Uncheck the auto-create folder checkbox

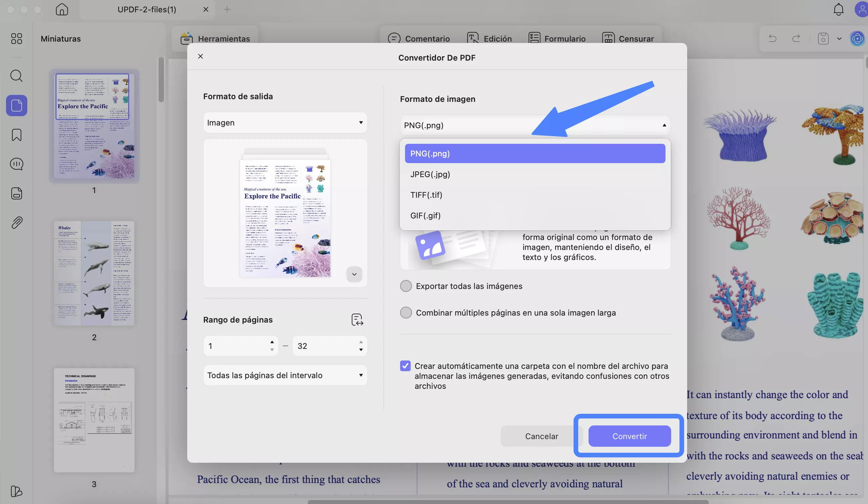(x=405, y=366)
